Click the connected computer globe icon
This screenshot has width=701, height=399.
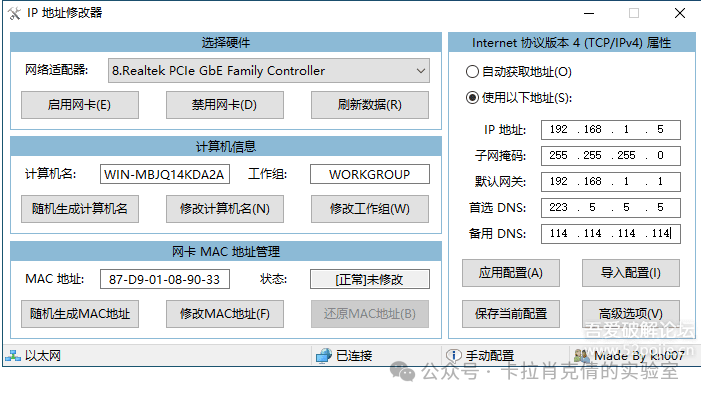tap(323, 356)
